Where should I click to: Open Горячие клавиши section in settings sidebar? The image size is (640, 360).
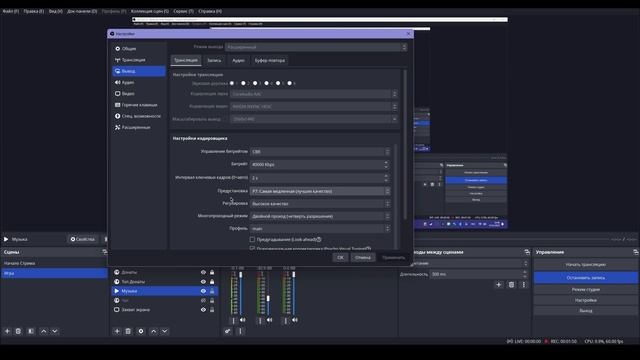(x=139, y=105)
